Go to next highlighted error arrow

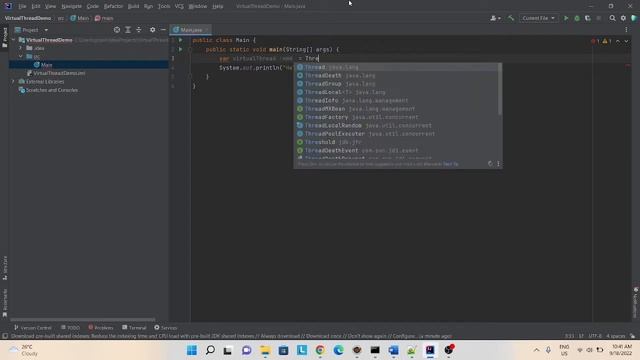[626, 41]
